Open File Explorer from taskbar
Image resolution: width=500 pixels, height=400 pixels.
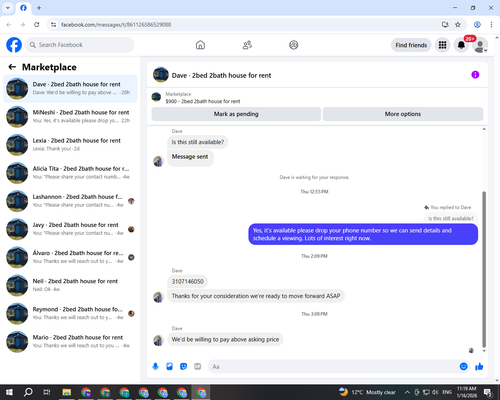67,392
